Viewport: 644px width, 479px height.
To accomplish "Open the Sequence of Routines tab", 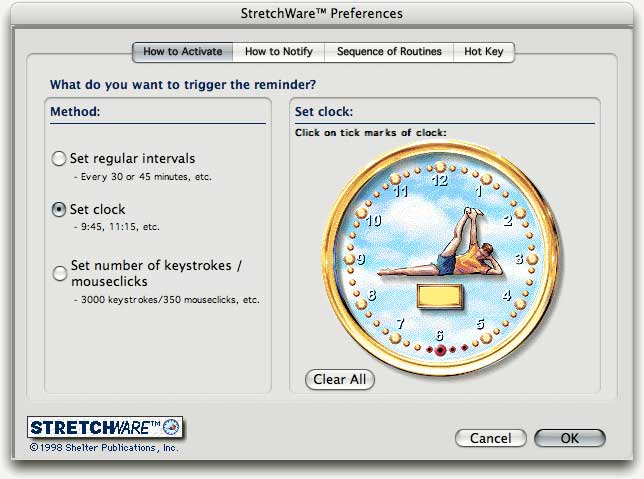I will coord(389,52).
